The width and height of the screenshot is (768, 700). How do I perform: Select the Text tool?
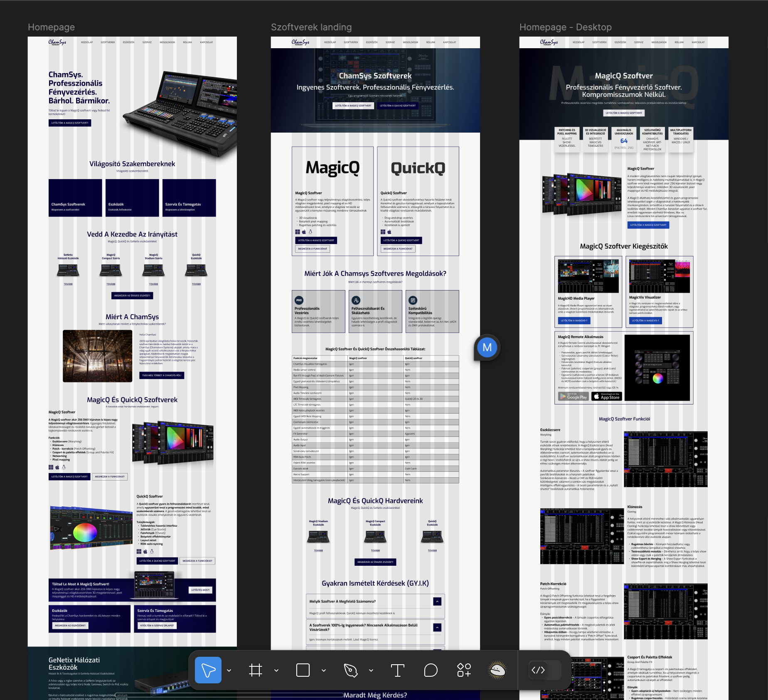pyautogui.click(x=397, y=670)
